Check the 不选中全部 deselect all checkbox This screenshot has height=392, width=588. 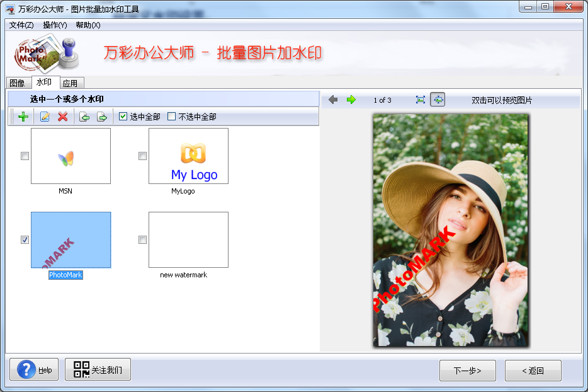[172, 117]
